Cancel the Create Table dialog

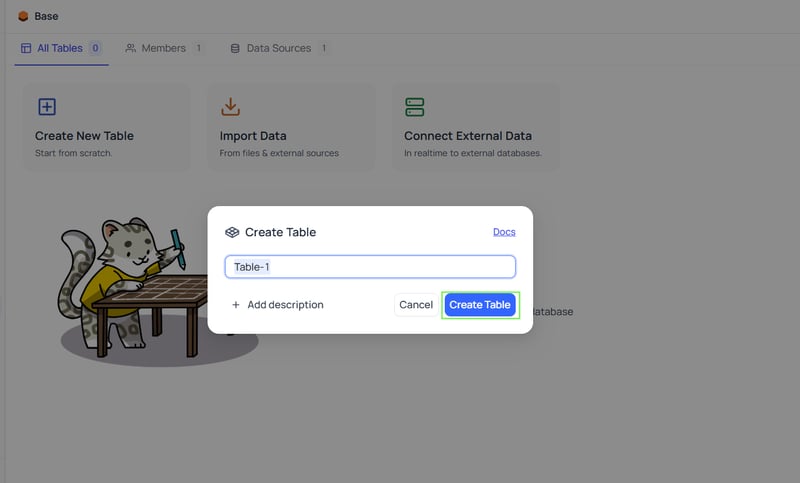click(x=416, y=304)
